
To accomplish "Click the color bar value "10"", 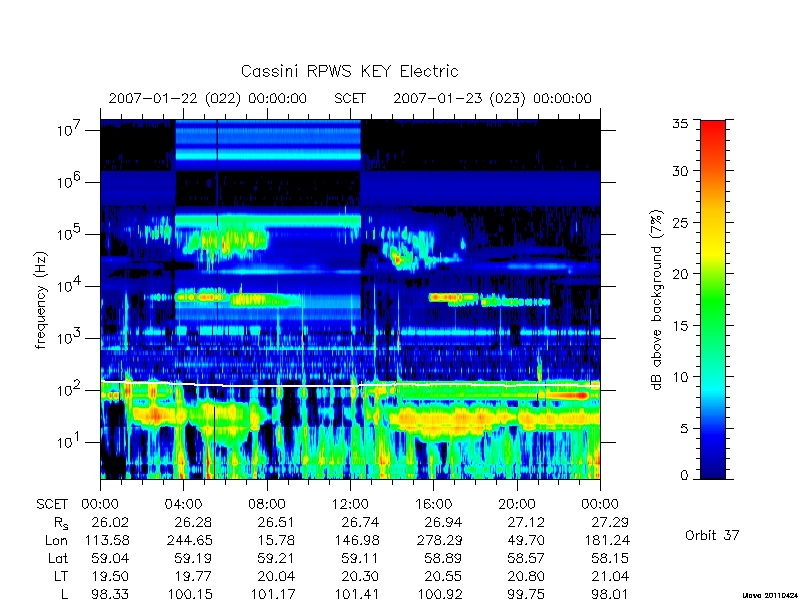I will pyautogui.click(x=680, y=377).
